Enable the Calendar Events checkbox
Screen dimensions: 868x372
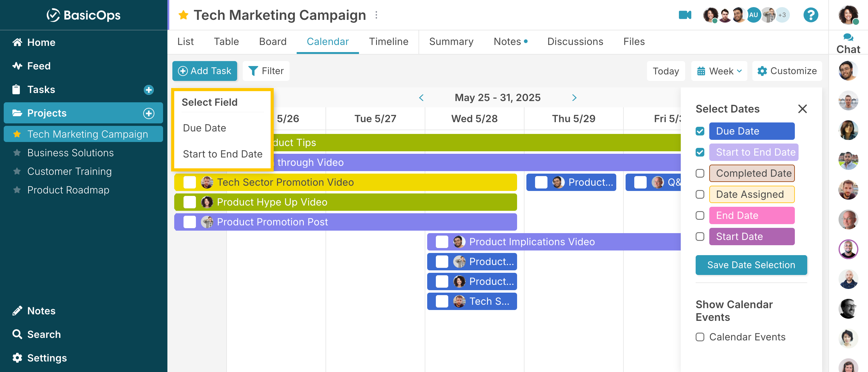tap(700, 337)
